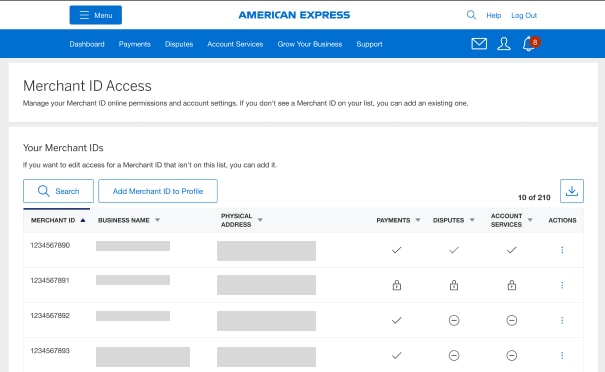This screenshot has height=372, width=605.
Task: Click the Search button for Merchant IDs
Action: pos(58,191)
